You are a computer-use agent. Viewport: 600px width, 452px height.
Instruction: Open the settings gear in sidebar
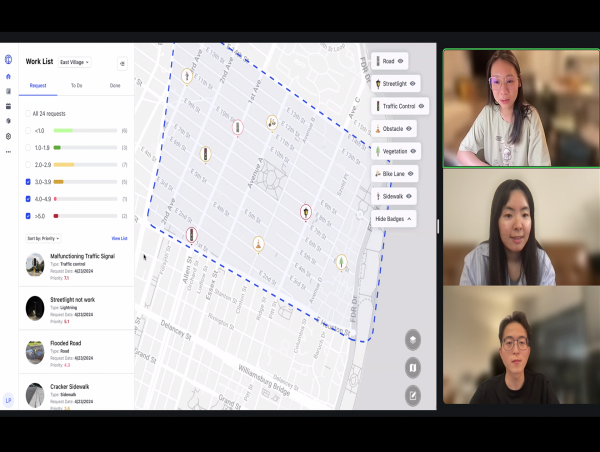(x=8, y=136)
